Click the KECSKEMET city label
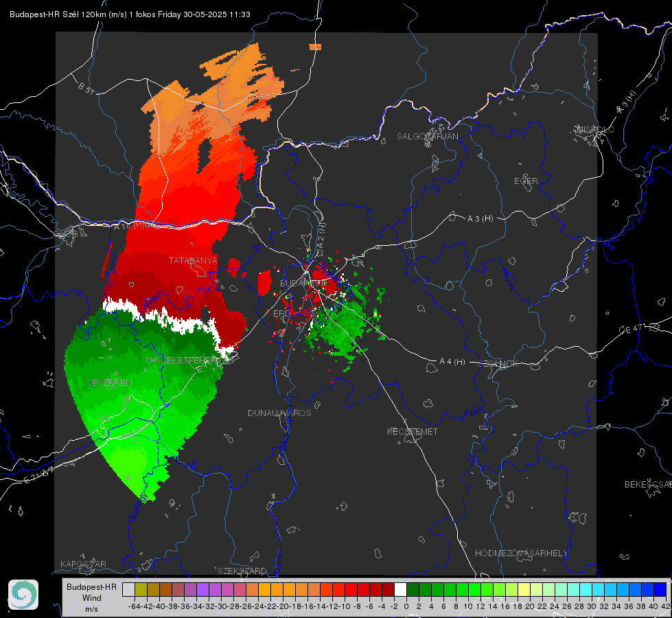 tap(413, 431)
